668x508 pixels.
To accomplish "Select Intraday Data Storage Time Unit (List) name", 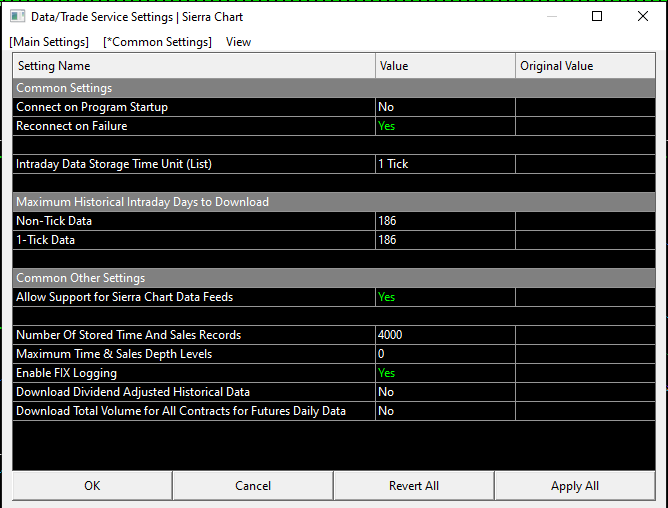I will click(x=194, y=164).
